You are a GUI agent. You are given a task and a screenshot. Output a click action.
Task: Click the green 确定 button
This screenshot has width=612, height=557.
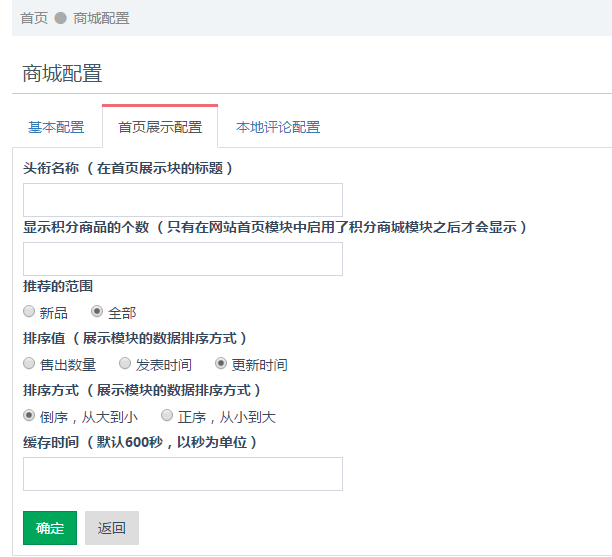coord(50,528)
